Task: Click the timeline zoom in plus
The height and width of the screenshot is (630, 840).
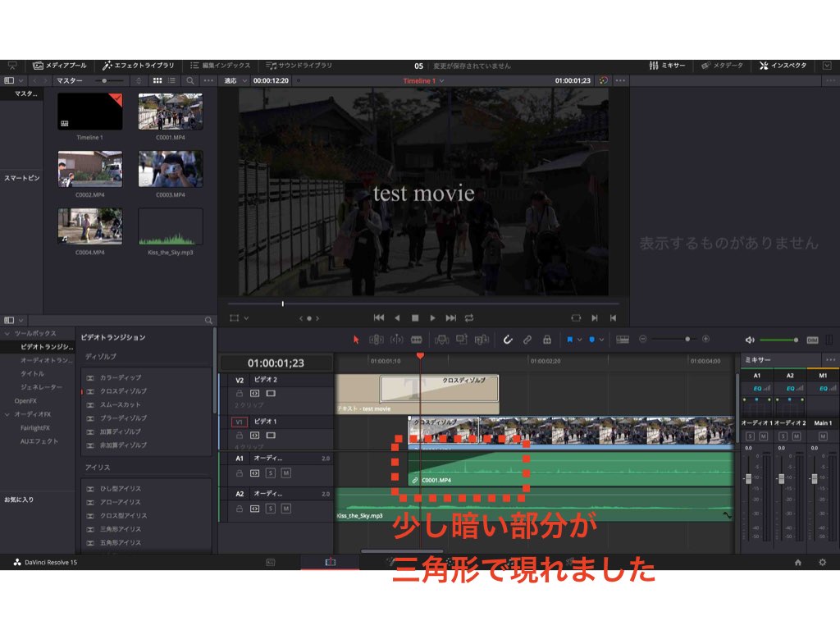Action: (706, 339)
